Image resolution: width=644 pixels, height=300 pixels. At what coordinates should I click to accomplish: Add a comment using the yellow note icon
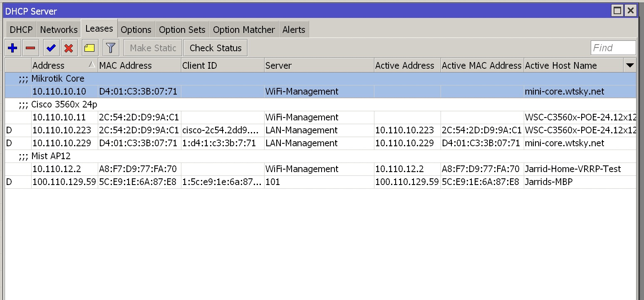coord(89,47)
